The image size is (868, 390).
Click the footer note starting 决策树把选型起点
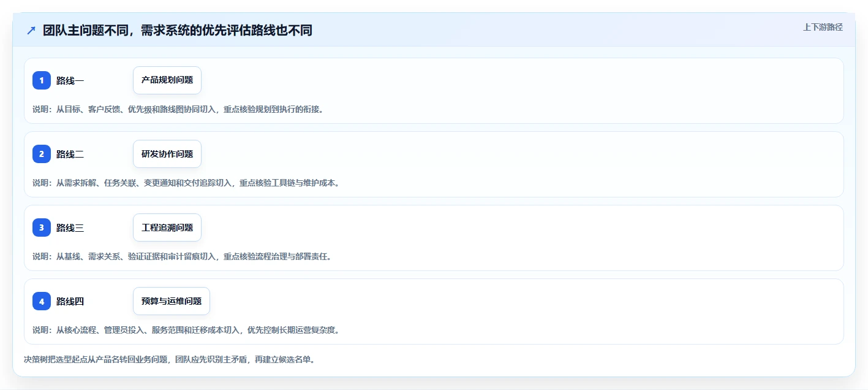[170, 359]
